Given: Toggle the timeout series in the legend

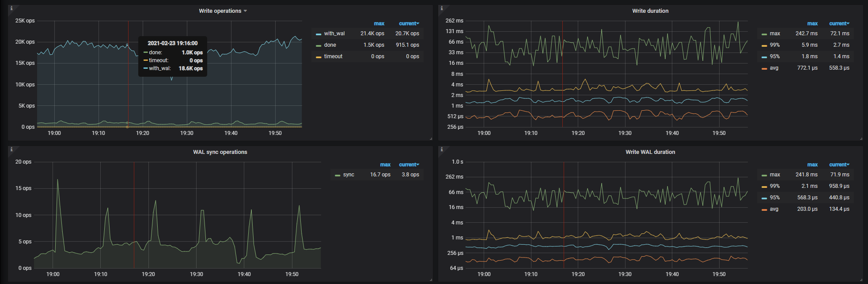Looking at the screenshot, I should tap(333, 56).
